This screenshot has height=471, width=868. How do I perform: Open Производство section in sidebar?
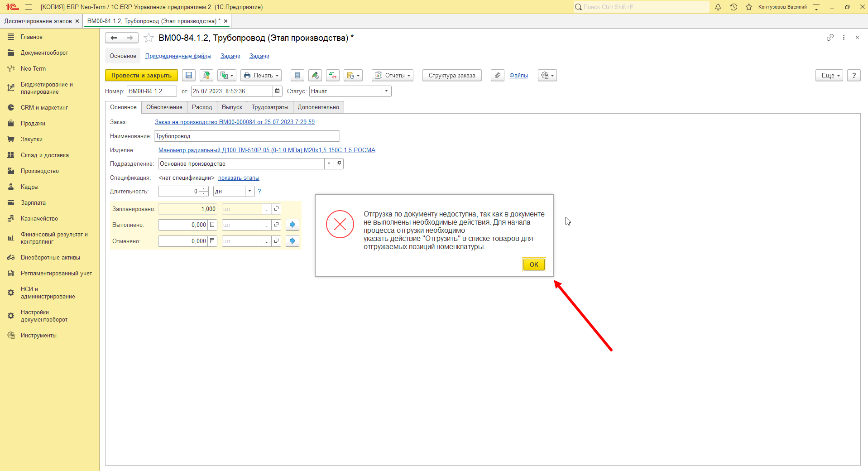pyautogui.click(x=40, y=171)
